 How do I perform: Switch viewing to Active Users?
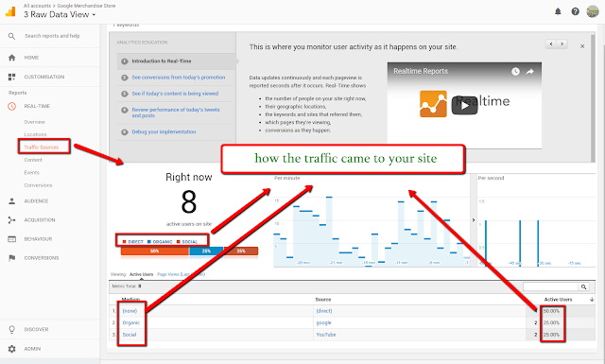click(141, 274)
